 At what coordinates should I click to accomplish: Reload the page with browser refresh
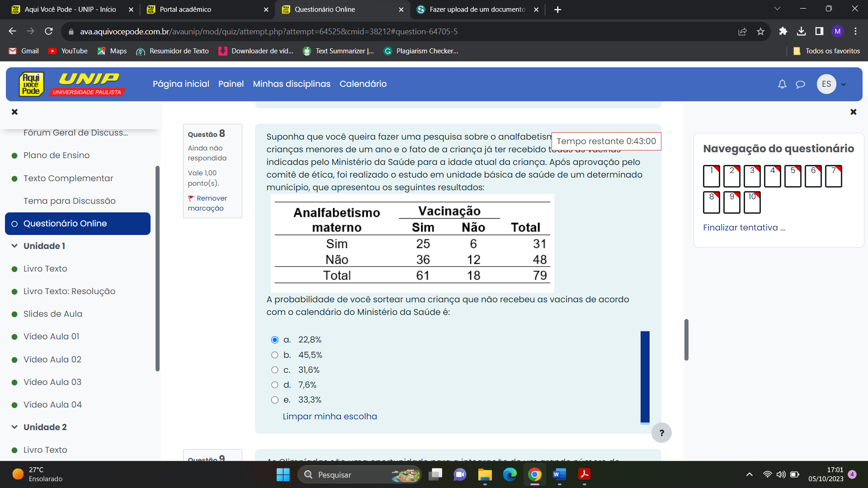point(49,31)
